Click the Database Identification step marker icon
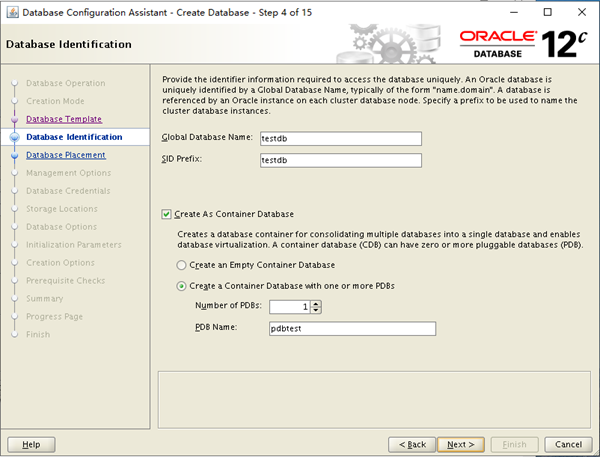600x457 pixels. tap(15, 137)
